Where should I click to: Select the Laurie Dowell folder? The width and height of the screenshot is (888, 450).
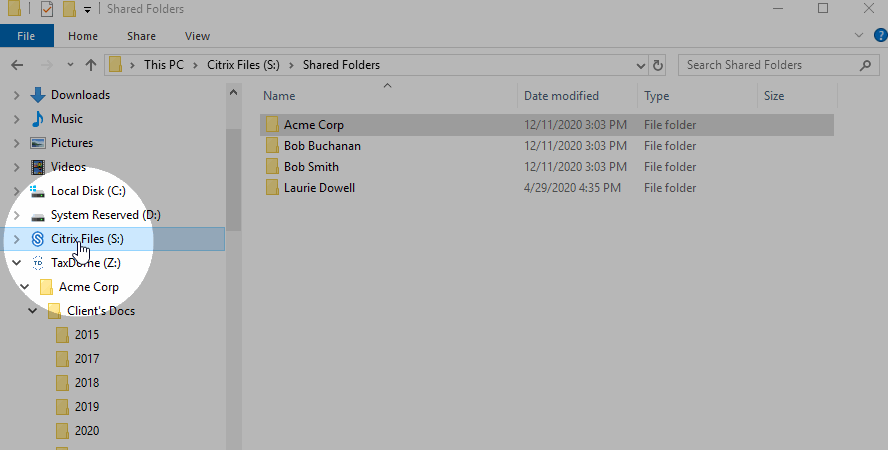point(319,188)
